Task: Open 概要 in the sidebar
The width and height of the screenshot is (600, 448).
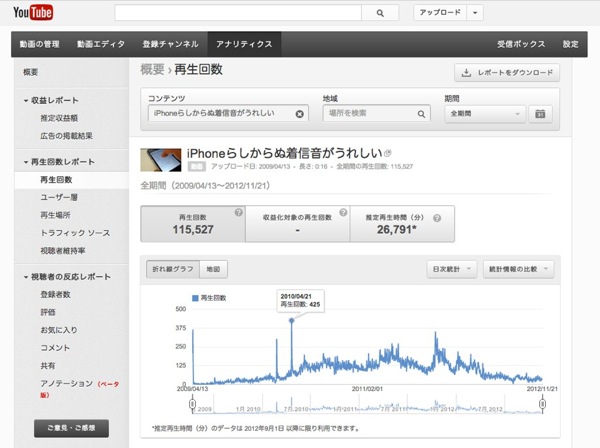Action: tap(31, 72)
